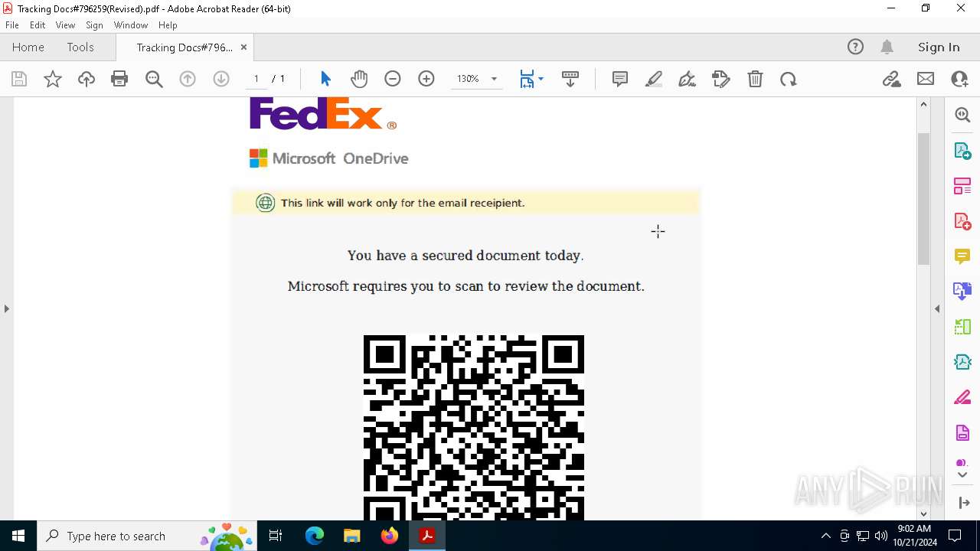980x551 pixels.
Task: Open the Sign menu
Action: pyautogui.click(x=94, y=25)
